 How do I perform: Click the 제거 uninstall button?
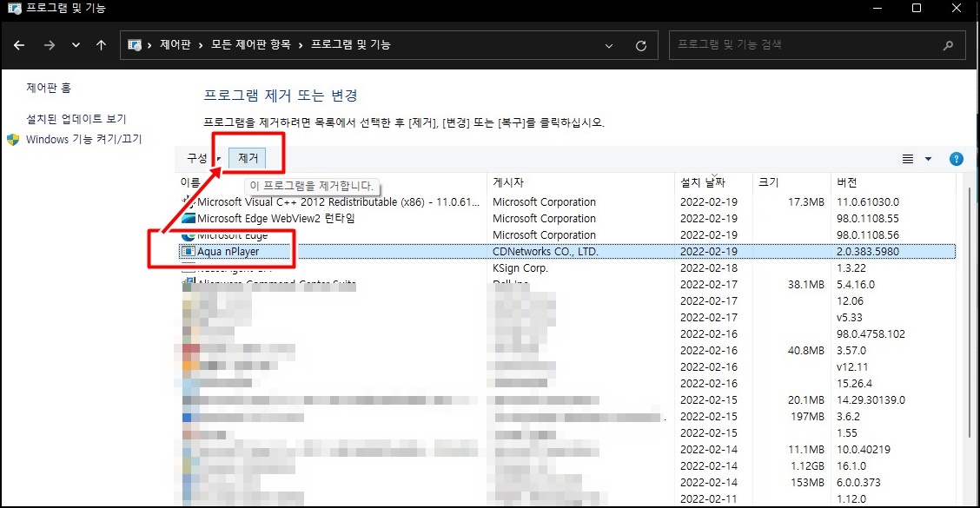point(248,158)
